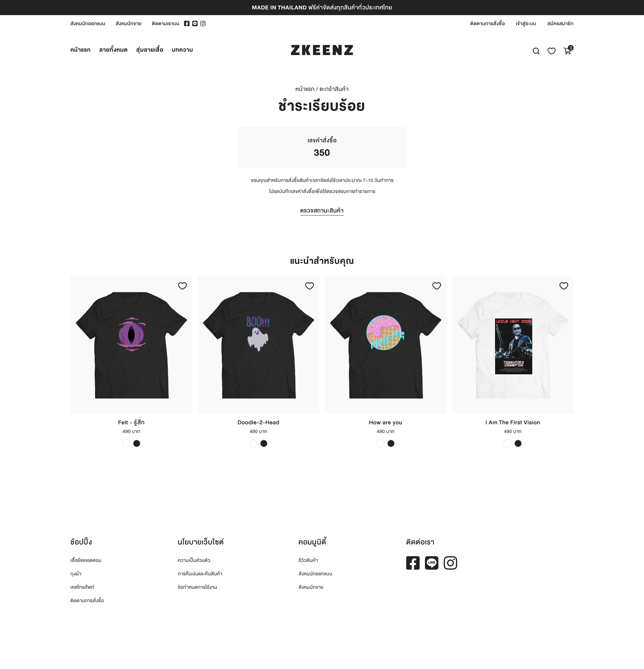
Task: Favorite I Am The First Vision heart
Action: coord(564,286)
